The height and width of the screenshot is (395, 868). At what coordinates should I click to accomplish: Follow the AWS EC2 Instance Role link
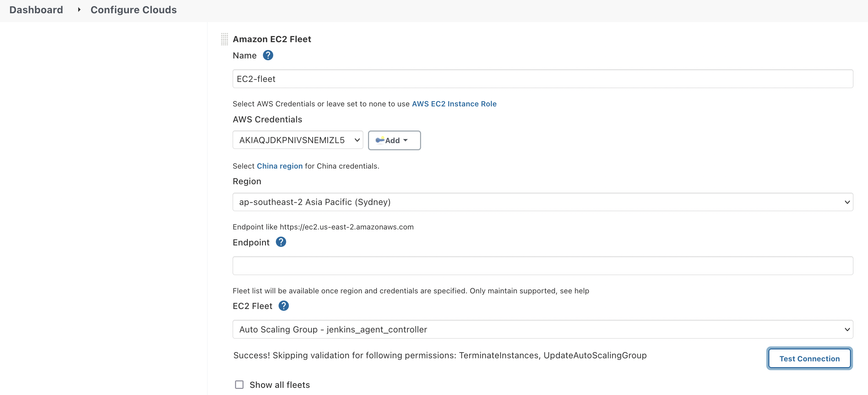tap(454, 104)
